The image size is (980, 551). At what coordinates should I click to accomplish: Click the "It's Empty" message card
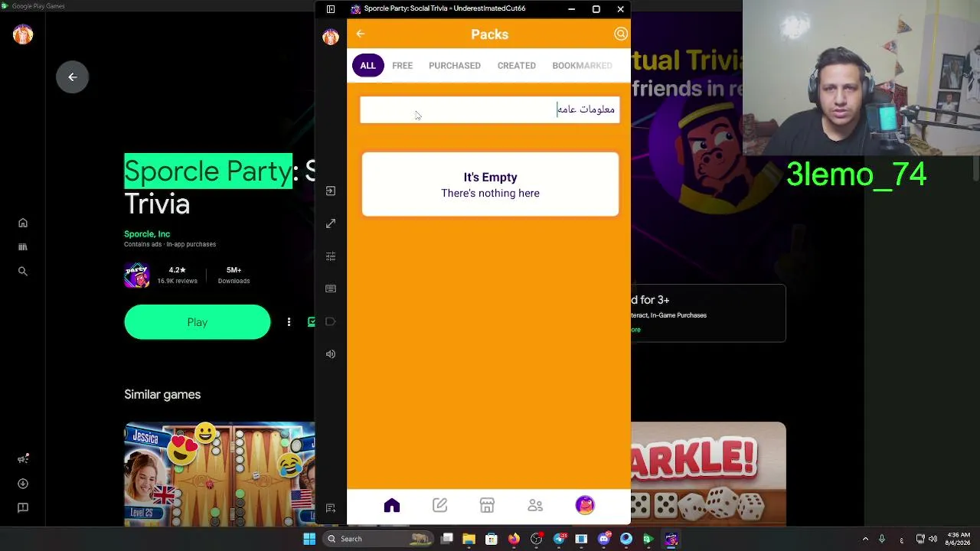pos(490,184)
